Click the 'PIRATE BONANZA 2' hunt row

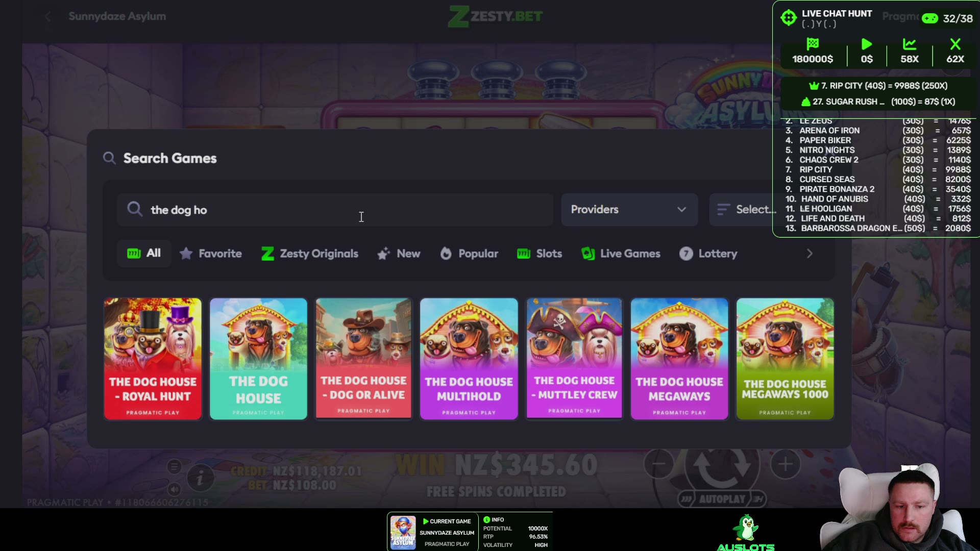click(878, 189)
